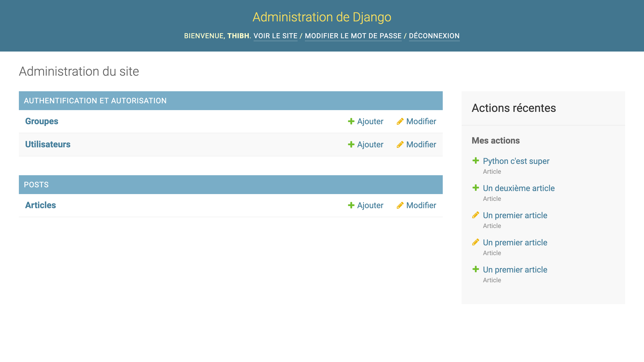Open the Posts app section header
Screen dimensions: 644x362
point(36,185)
